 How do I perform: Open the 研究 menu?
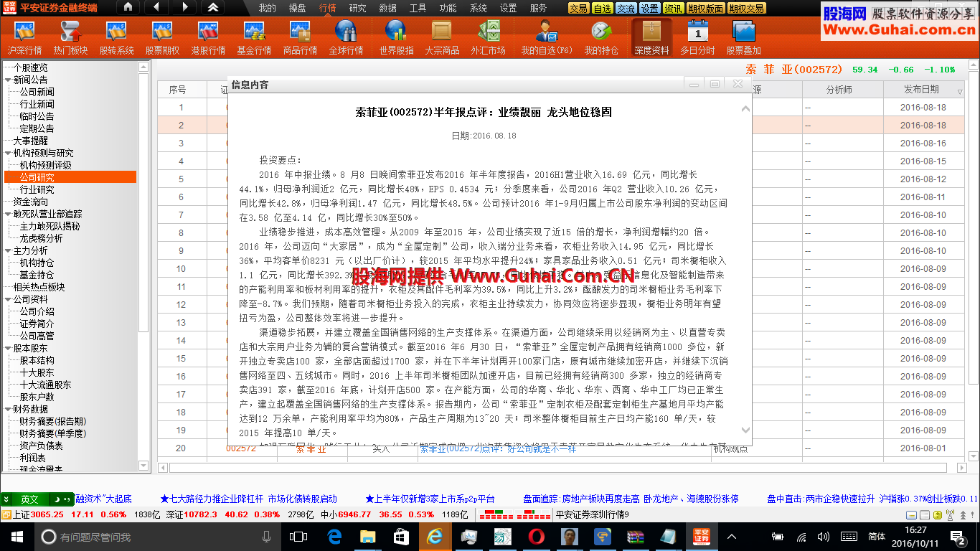click(x=357, y=8)
